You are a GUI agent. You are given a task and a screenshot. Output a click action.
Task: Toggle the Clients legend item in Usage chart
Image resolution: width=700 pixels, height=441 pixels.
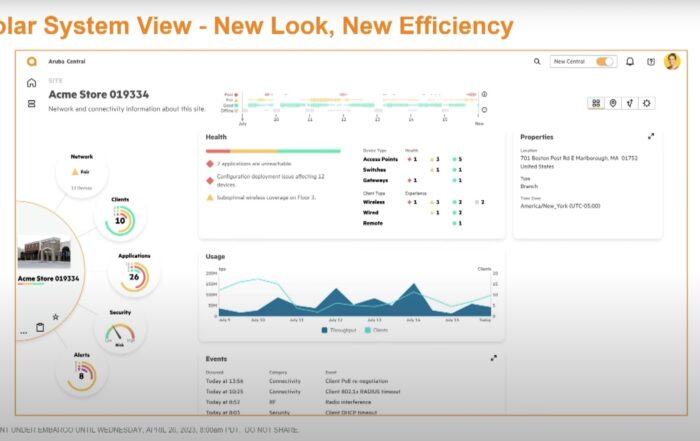pyautogui.click(x=376, y=330)
